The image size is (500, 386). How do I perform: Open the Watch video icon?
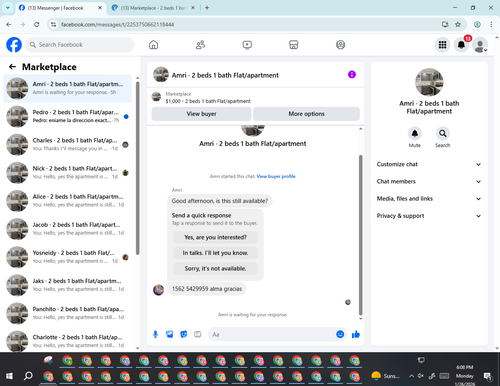tap(247, 45)
